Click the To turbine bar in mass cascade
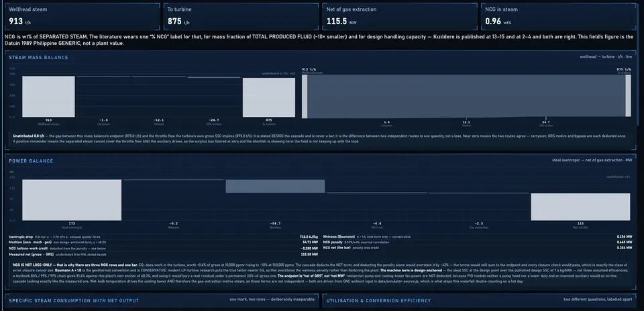Screen dimensions: 644x311 click(269, 97)
